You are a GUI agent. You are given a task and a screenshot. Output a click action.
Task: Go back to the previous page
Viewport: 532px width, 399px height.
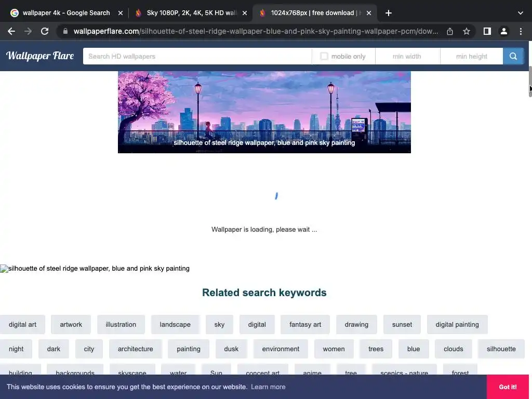tap(11, 31)
